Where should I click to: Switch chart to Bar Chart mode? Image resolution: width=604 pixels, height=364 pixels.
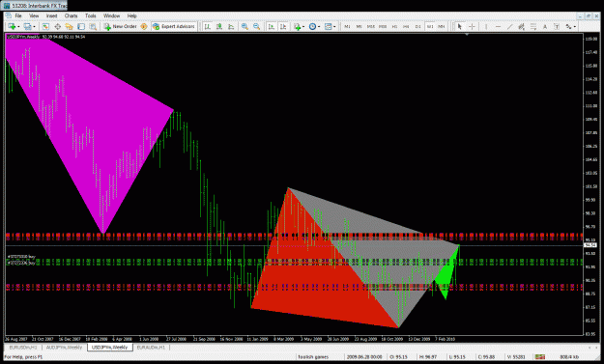pos(207,26)
